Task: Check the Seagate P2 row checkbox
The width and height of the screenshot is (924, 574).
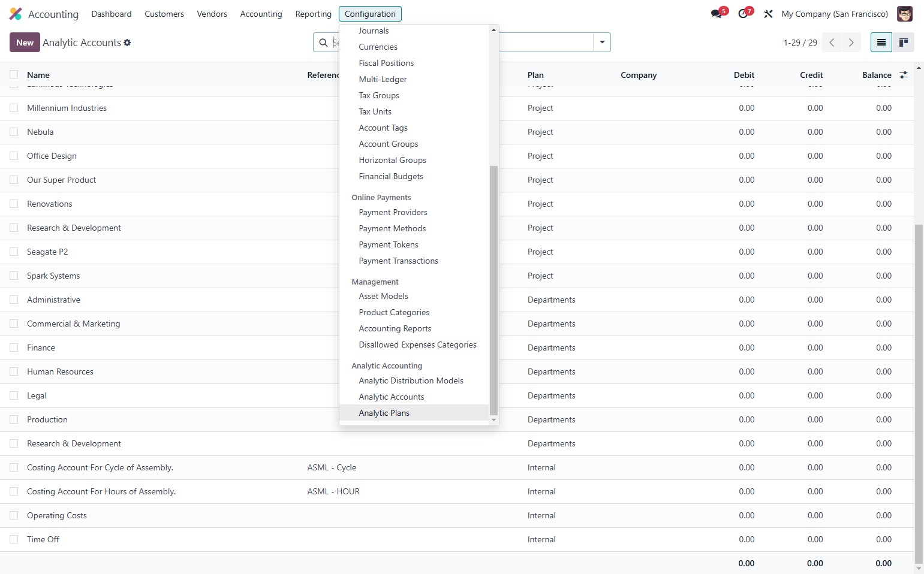Action: coord(14,252)
